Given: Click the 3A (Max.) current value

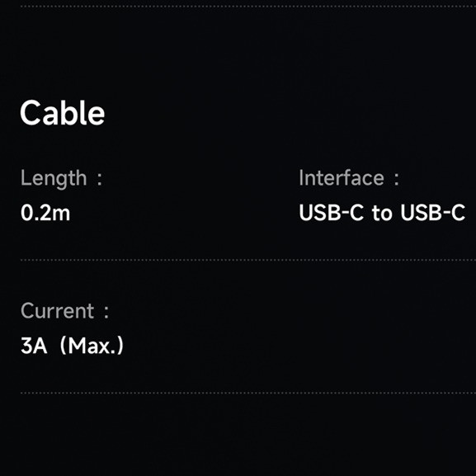Looking at the screenshot, I should pyautogui.click(x=72, y=346).
